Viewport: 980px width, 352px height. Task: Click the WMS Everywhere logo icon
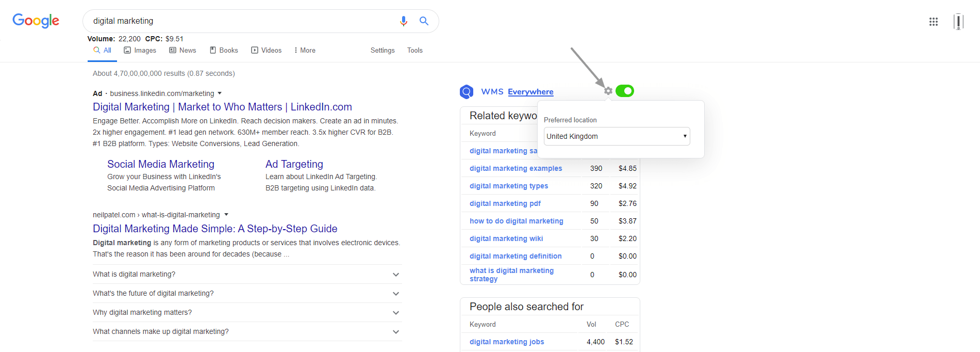tap(467, 92)
